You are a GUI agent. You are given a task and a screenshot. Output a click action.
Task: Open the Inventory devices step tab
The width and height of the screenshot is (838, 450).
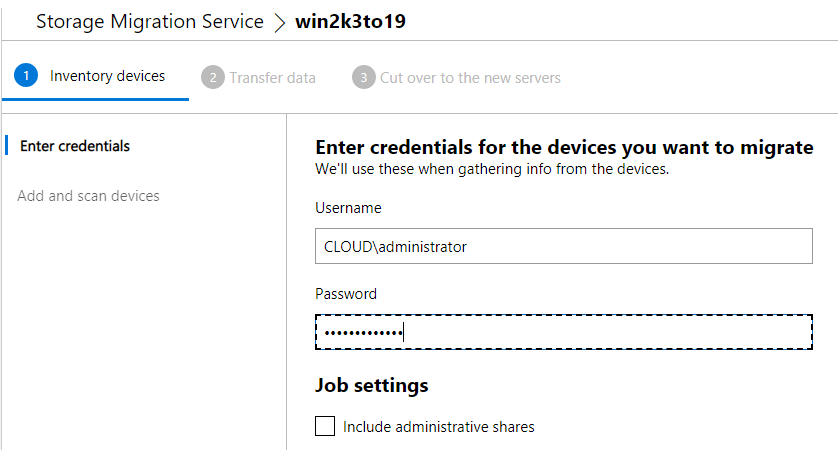pyautogui.click(x=107, y=76)
